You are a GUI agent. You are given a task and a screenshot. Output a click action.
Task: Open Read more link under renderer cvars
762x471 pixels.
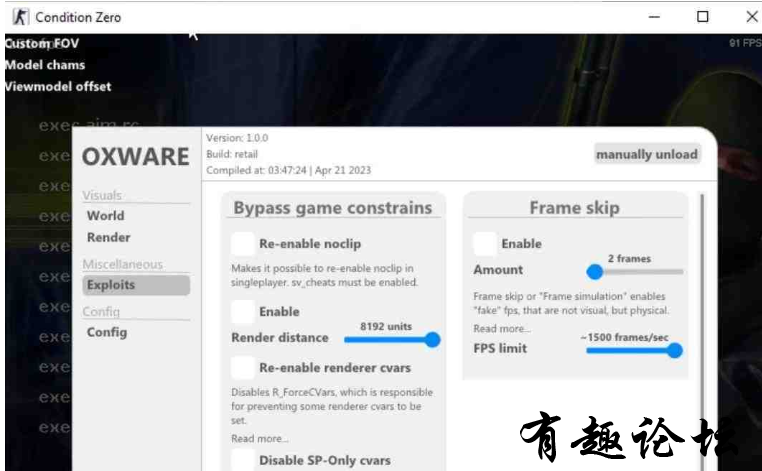click(x=260, y=438)
